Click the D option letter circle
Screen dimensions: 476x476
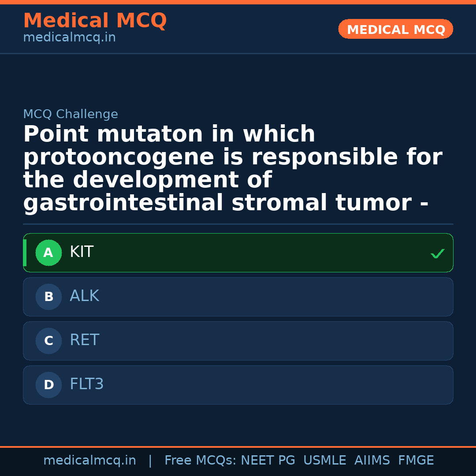48,385
